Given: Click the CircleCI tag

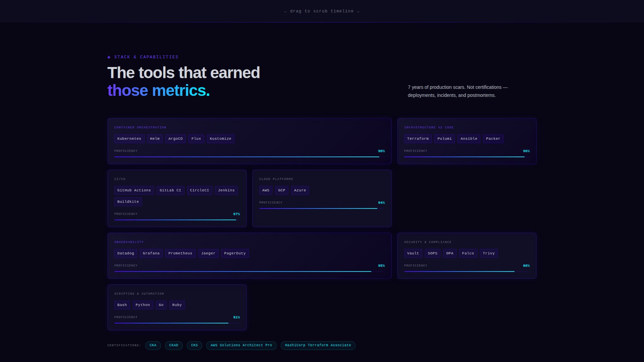Looking at the screenshot, I should (200, 190).
